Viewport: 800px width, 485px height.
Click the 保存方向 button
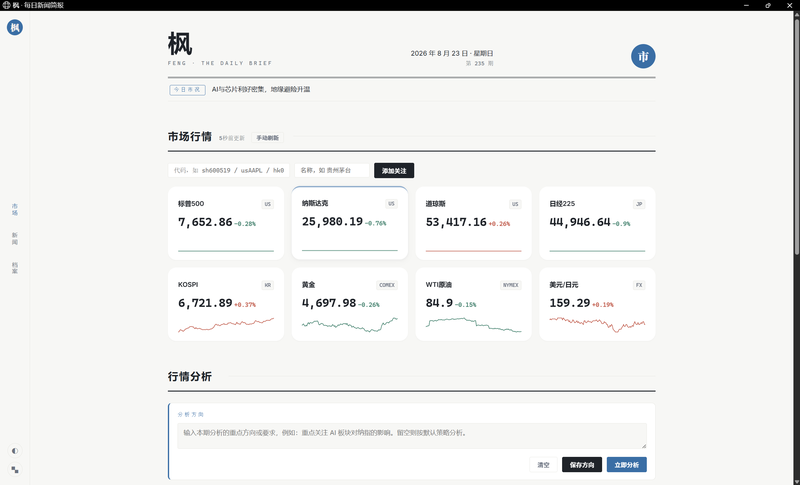(582, 465)
